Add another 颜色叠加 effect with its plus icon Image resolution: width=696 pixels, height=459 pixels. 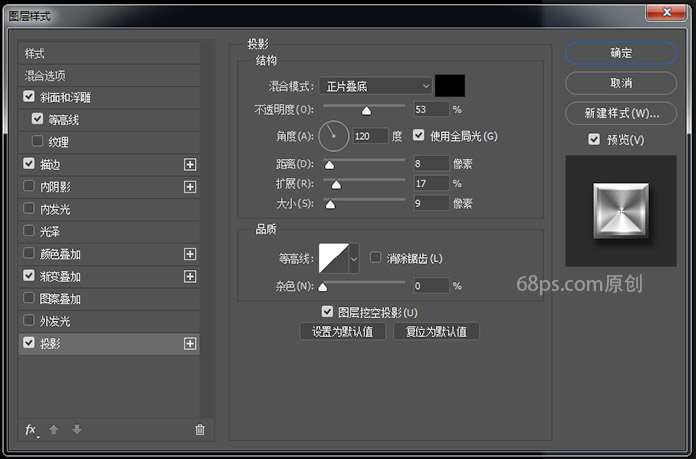pyautogui.click(x=190, y=254)
